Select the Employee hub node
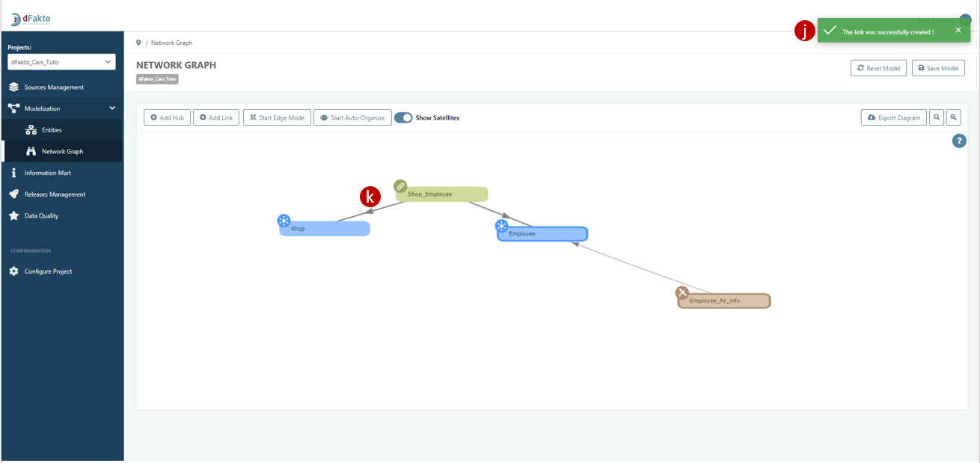This screenshot has width=980, height=463. pos(542,234)
